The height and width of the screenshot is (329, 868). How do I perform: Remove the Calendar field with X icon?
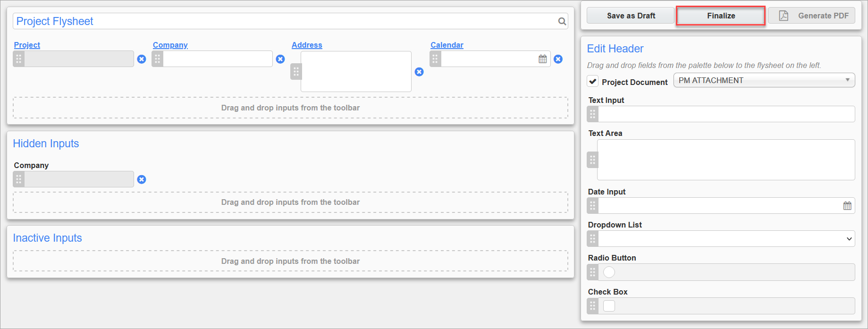(558, 59)
